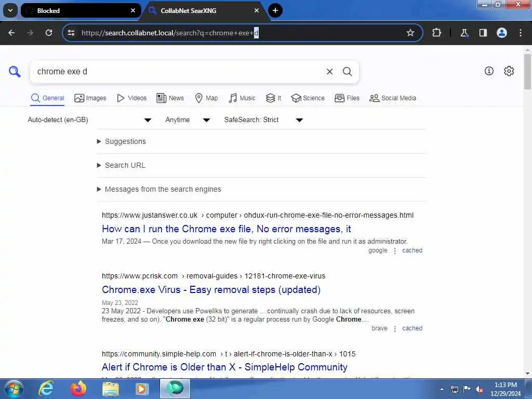
Task: Clear the search query with X
Action: 329,72
